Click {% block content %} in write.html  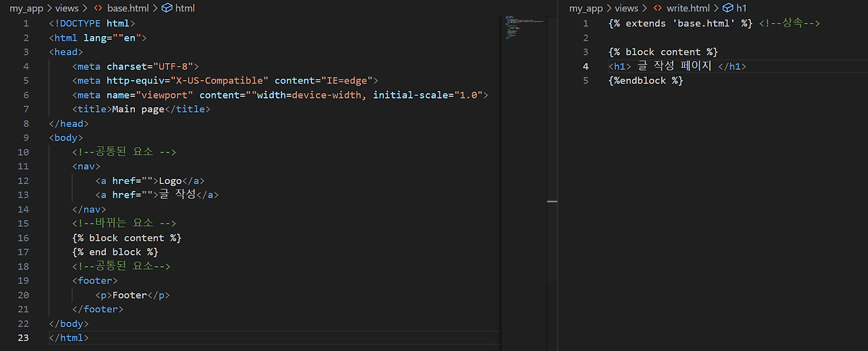[x=663, y=52]
